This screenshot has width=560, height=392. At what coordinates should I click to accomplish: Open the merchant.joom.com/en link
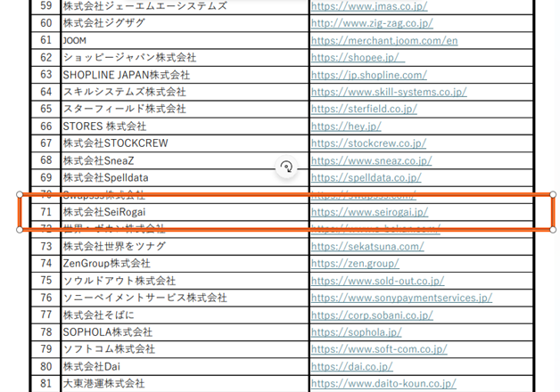point(384,40)
